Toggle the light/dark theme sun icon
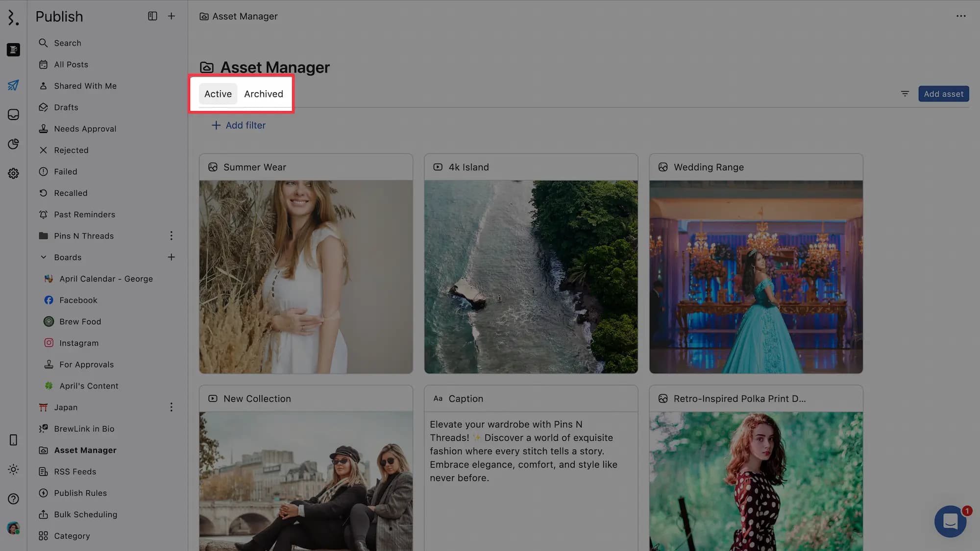This screenshot has height=551, width=980. click(x=13, y=469)
